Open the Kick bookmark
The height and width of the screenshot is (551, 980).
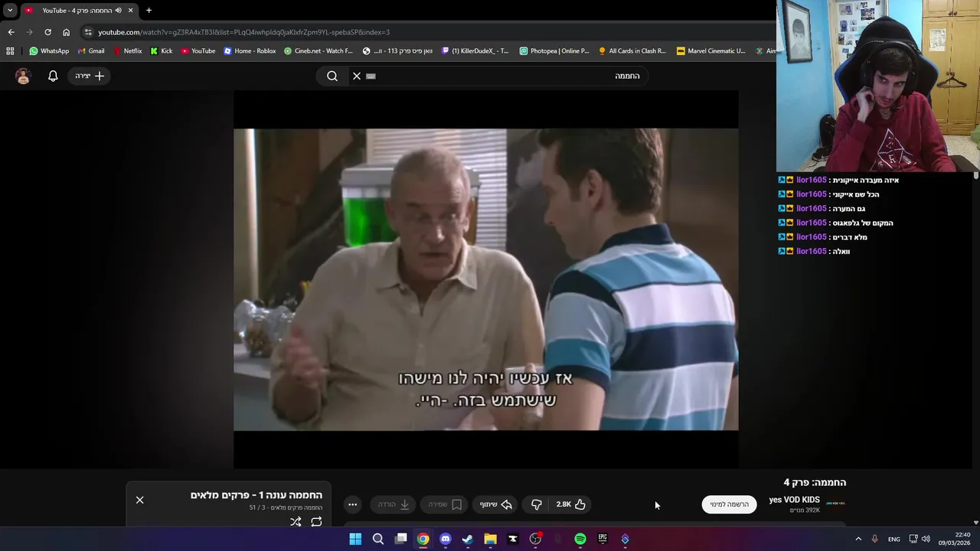click(x=162, y=51)
